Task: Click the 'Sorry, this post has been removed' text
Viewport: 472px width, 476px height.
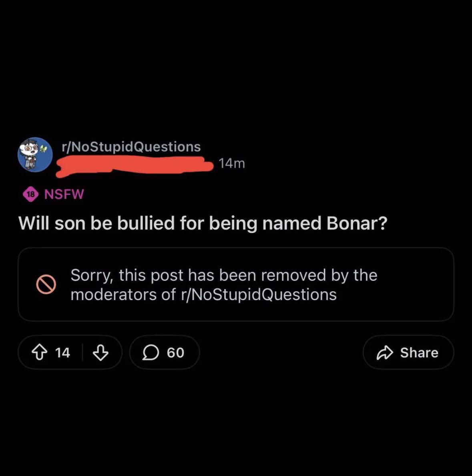Action: [223, 275]
